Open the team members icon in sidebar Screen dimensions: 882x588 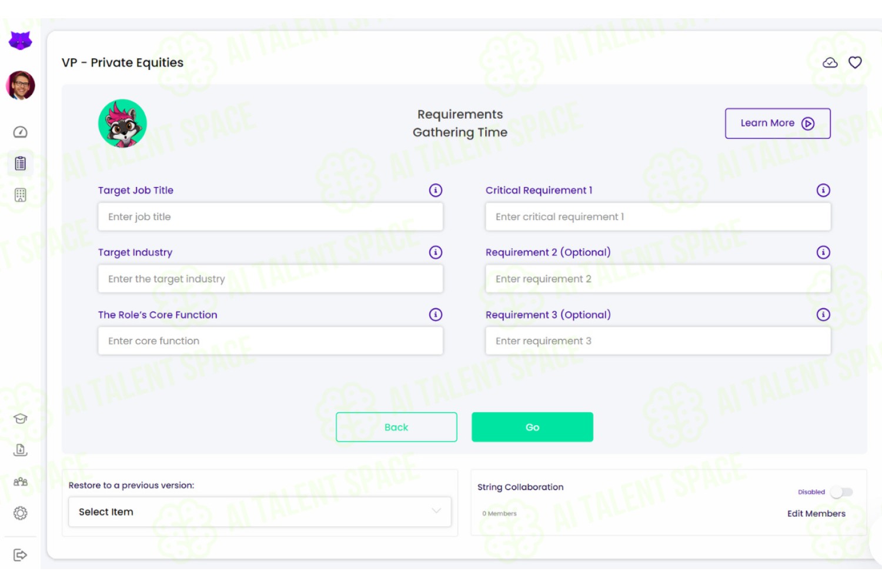click(x=20, y=482)
